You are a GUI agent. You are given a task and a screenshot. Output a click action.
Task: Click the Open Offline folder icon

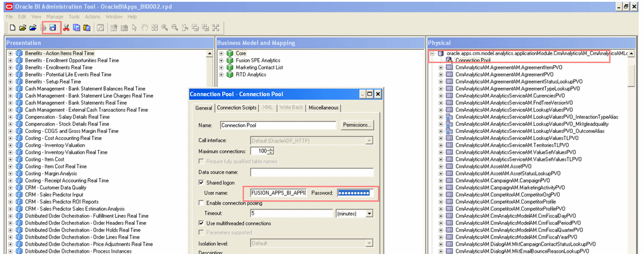click(x=23, y=27)
